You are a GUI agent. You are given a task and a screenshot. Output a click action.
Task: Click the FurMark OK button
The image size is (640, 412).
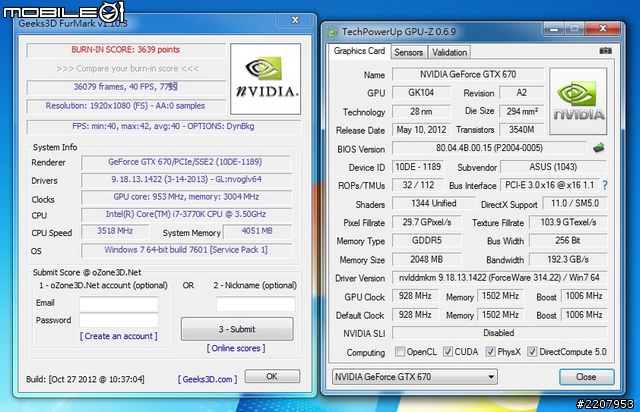tap(272, 376)
